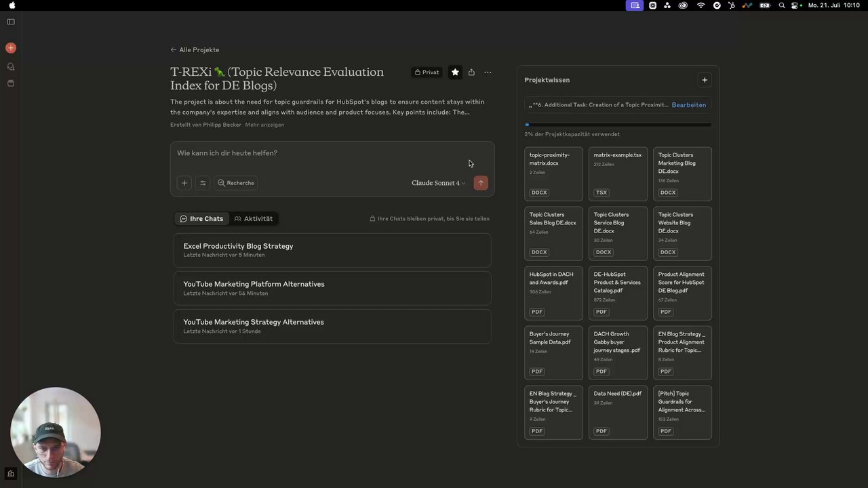Click the date and time in the menu bar
Viewport: 868px width, 488px height.
(834, 5)
